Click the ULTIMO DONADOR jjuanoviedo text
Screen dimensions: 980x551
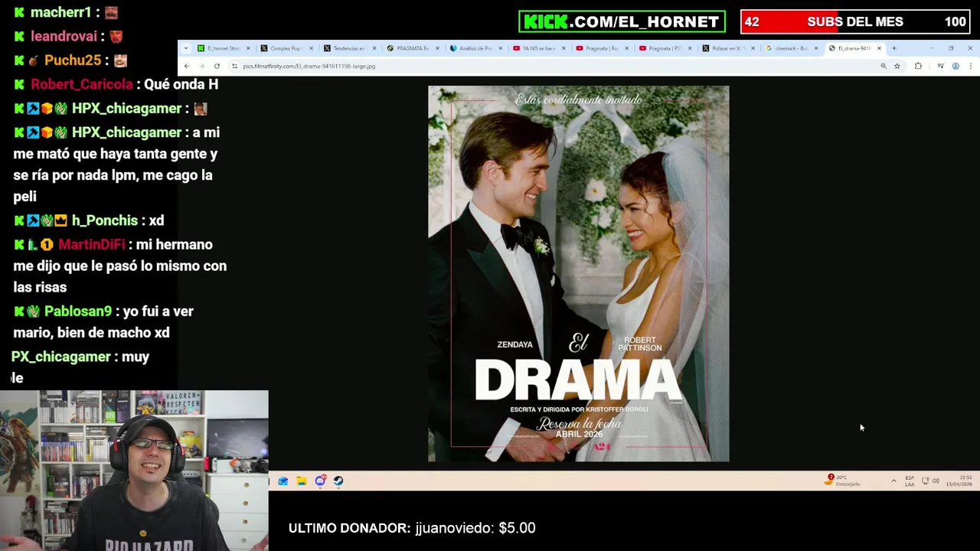(412, 528)
